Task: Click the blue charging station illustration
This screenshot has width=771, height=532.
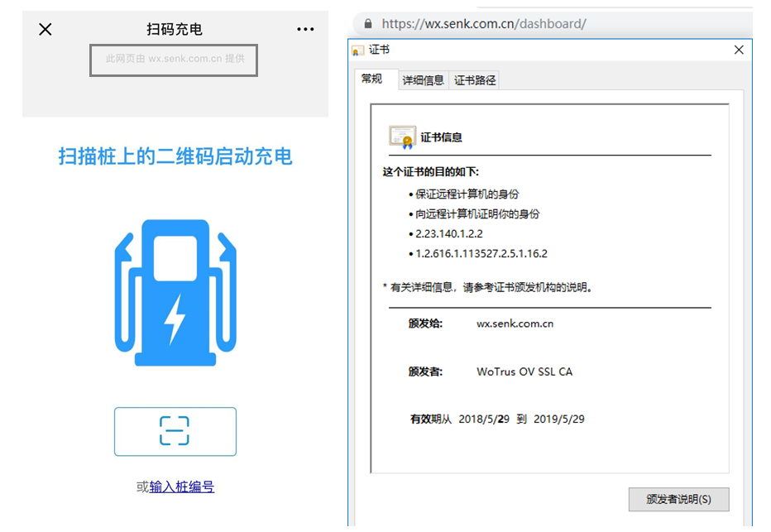Action: 175,293
